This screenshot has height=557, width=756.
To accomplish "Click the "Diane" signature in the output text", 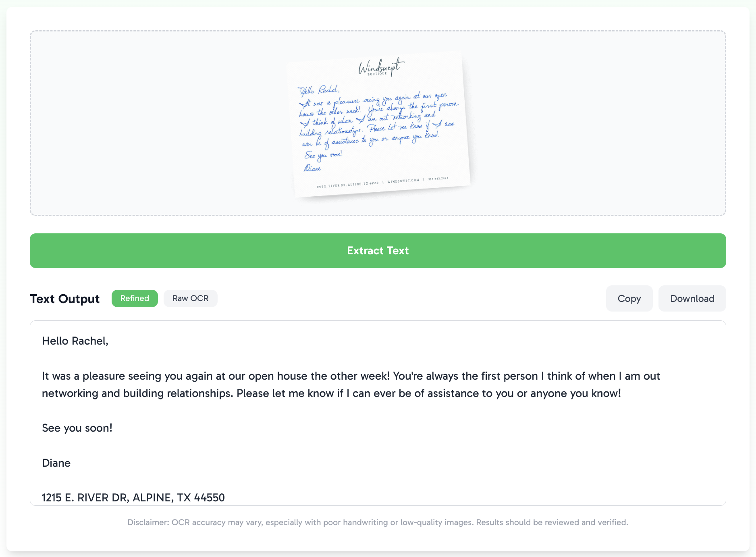I will click(x=56, y=463).
